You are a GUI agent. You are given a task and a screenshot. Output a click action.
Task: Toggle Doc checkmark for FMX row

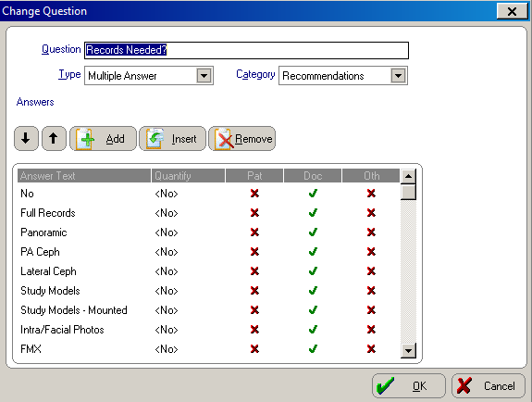(313, 349)
